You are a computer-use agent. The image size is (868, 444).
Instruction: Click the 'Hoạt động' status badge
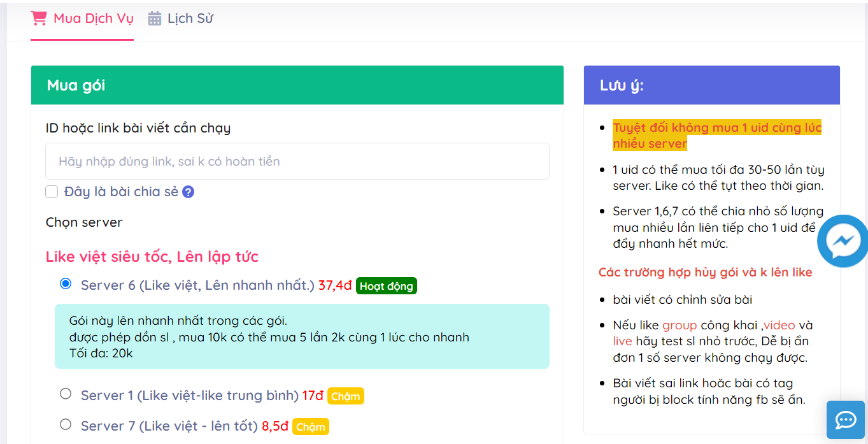click(386, 286)
